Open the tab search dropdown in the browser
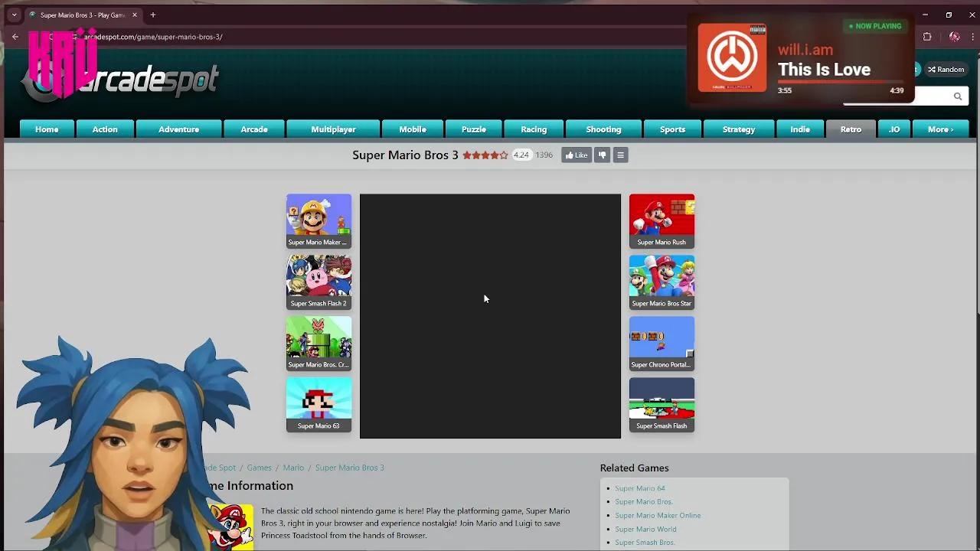Image resolution: width=980 pixels, height=551 pixels. click(14, 15)
